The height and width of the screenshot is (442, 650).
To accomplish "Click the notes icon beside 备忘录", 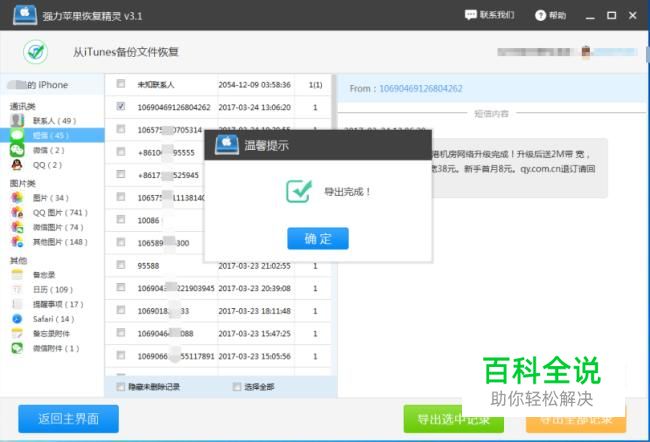I will point(17,274).
